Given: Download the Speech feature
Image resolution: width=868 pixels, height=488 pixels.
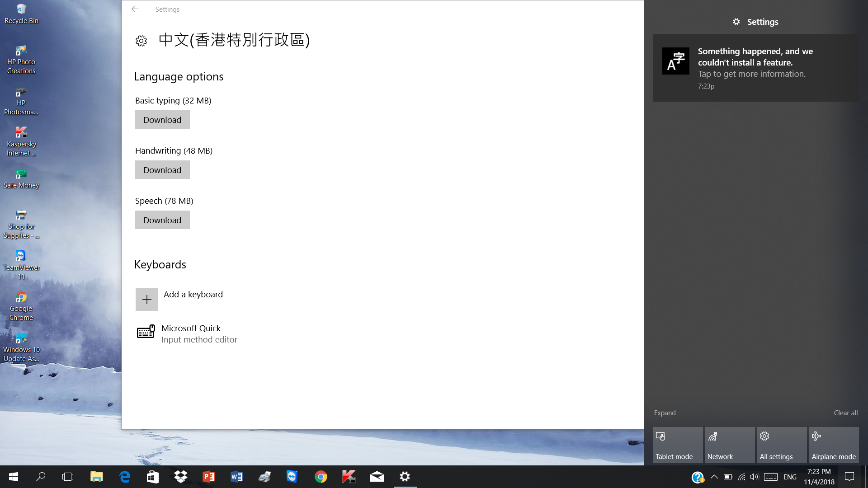Looking at the screenshot, I should (x=162, y=220).
